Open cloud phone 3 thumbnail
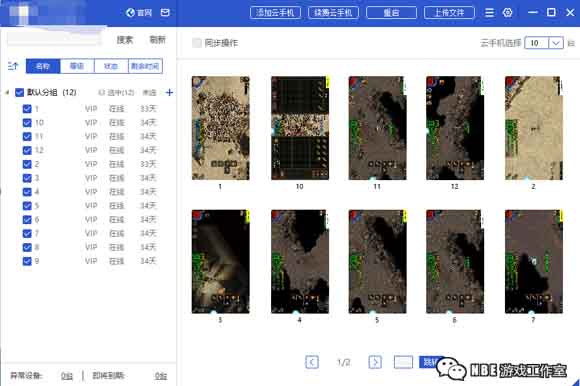The image size is (580, 386). coord(220,261)
